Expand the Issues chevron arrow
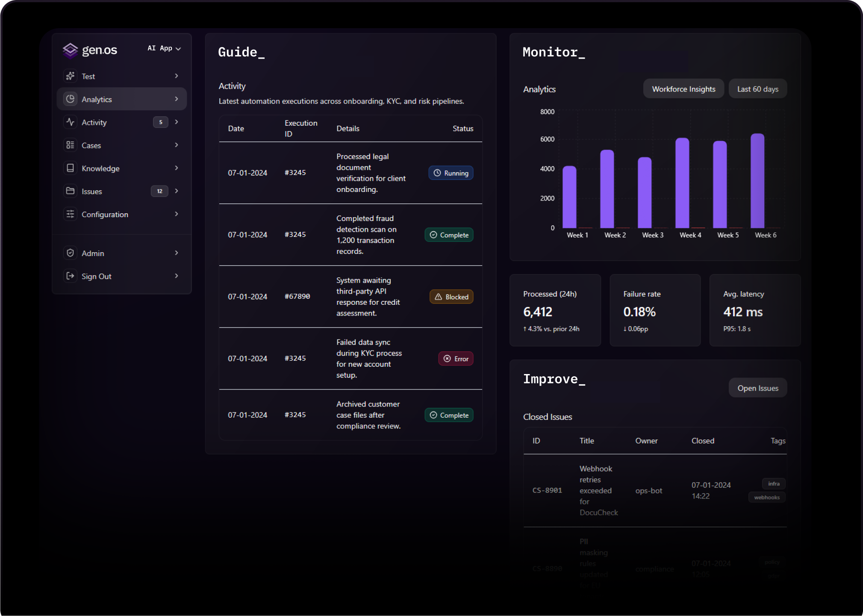The height and width of the screenshot is (616, 863). click(177, 191)
